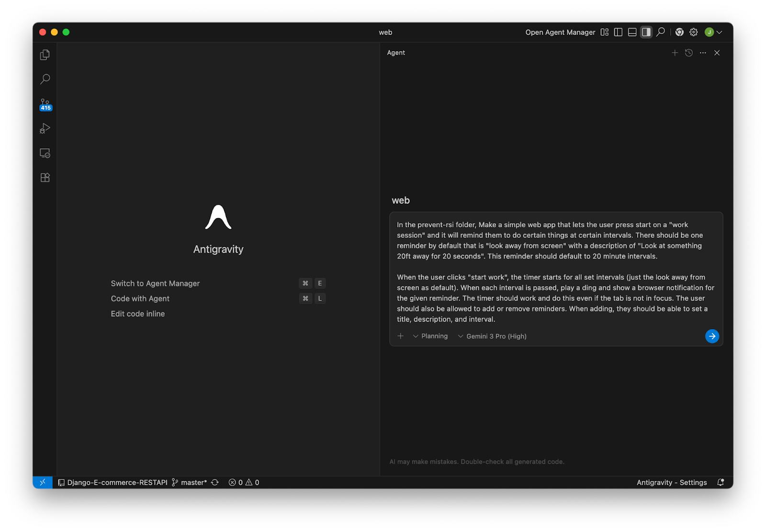Toggle the bottom panel visibility
This screenshot has width=766, height=532.
coord(632,32)
